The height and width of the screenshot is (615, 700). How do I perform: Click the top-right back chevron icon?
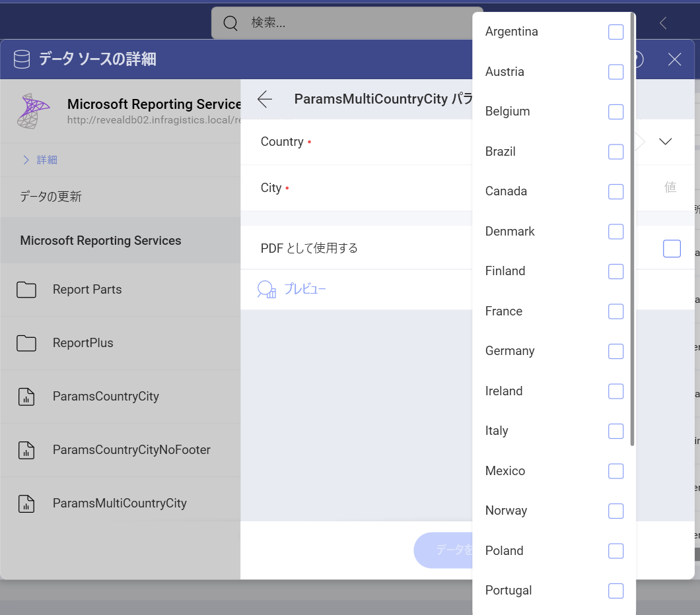664,22
